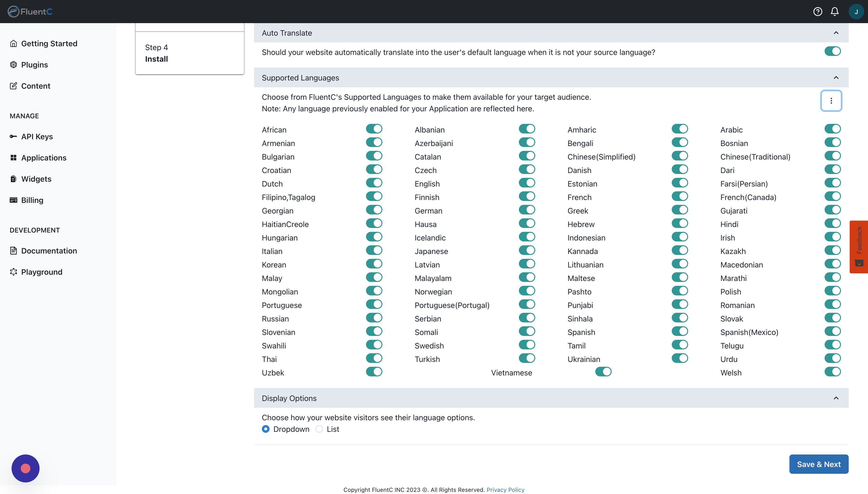Click the Playground sidebar icon
This screenshot has width=868, height=494.
(x=13, y=272)
